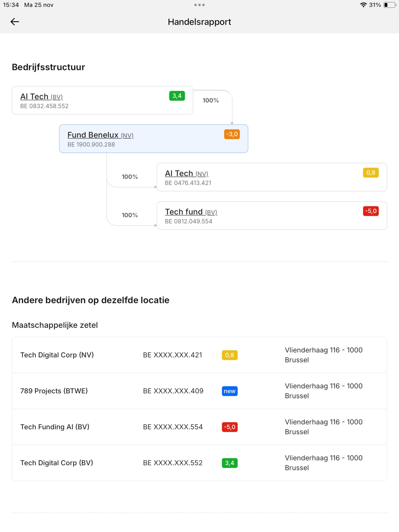The image size is (399, 532).
Task: Tap BE XXXX.XXX.554 in the table
Action: tap(173, 427)
